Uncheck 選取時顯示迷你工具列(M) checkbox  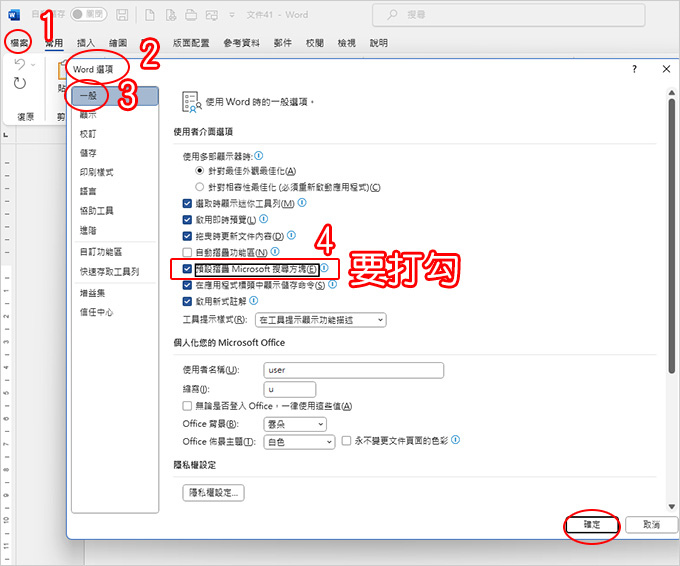click(x=187, y=203)
